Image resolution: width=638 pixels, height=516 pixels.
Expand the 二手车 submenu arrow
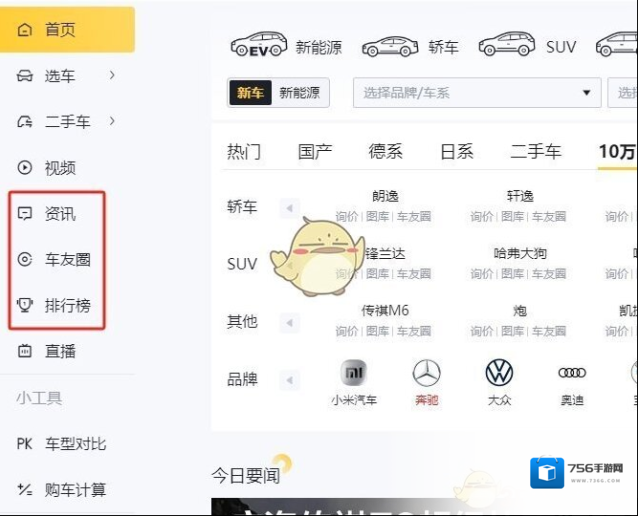pos(112,121)
